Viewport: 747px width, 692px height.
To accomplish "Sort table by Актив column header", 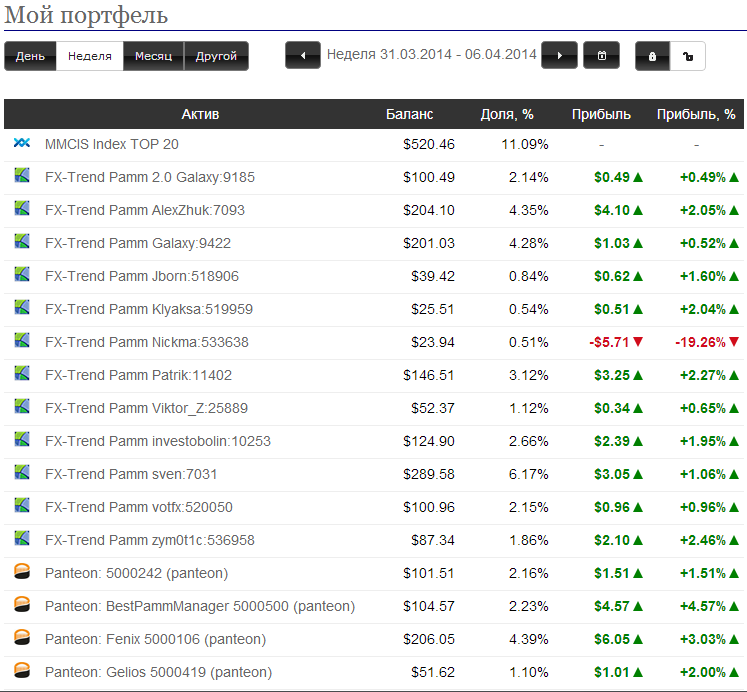I will (200, 114).
